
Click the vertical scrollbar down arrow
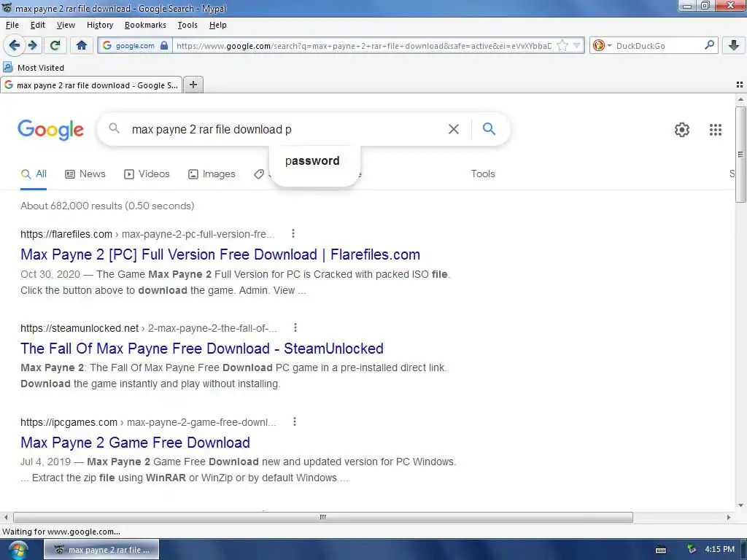tap(740, 505)
